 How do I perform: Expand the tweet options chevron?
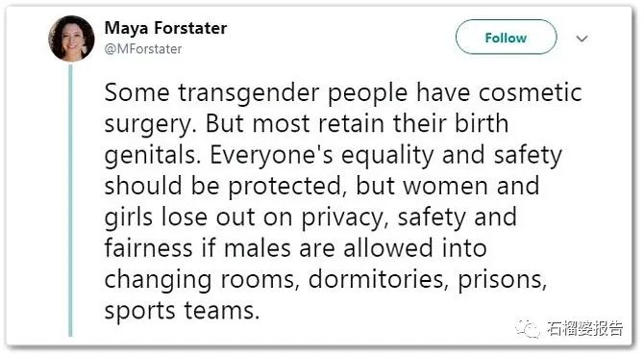(582, 38)
